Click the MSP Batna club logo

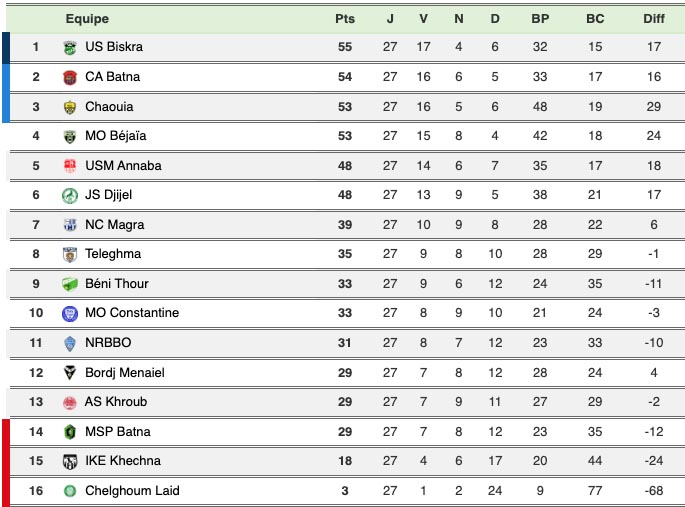click(x=69, y=432)
